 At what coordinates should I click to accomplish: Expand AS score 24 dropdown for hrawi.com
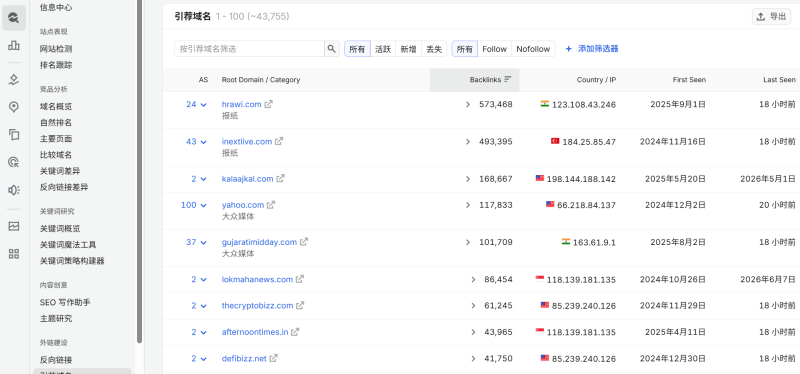point(196,104)
